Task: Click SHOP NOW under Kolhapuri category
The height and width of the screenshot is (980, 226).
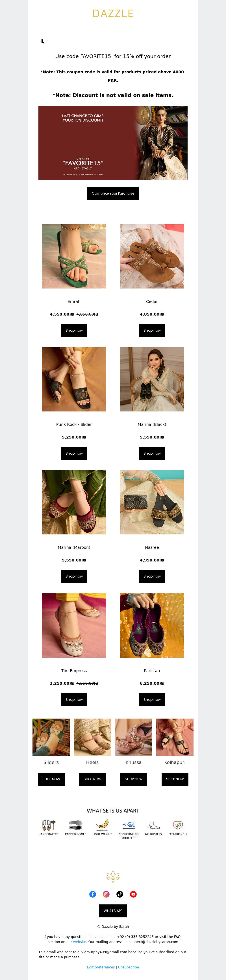Action: [175, 779]
